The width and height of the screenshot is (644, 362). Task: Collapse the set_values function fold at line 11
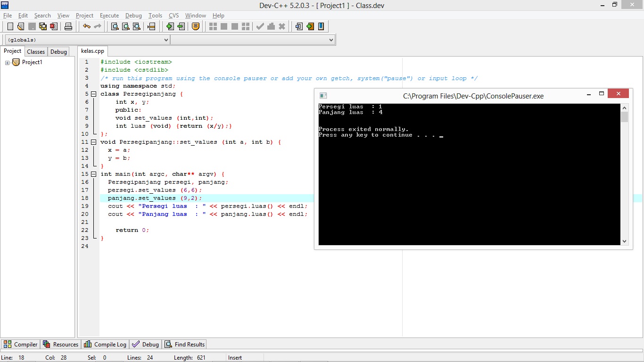click(94, 142)
